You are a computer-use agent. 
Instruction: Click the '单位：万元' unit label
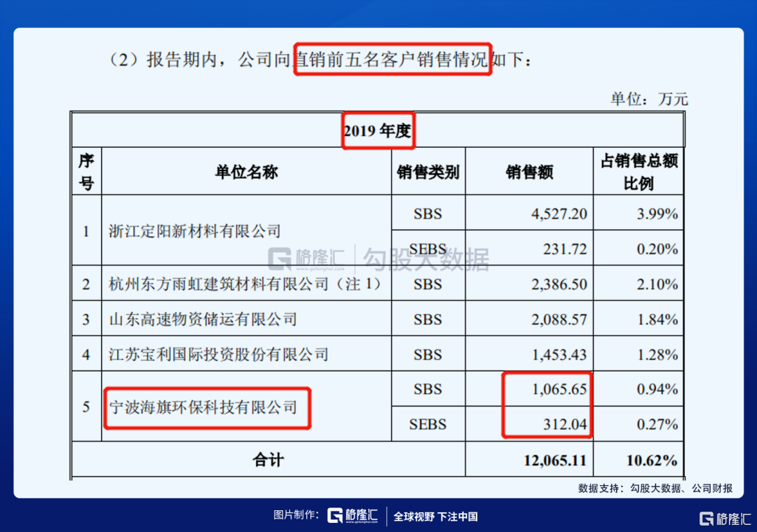coord(649,99)
